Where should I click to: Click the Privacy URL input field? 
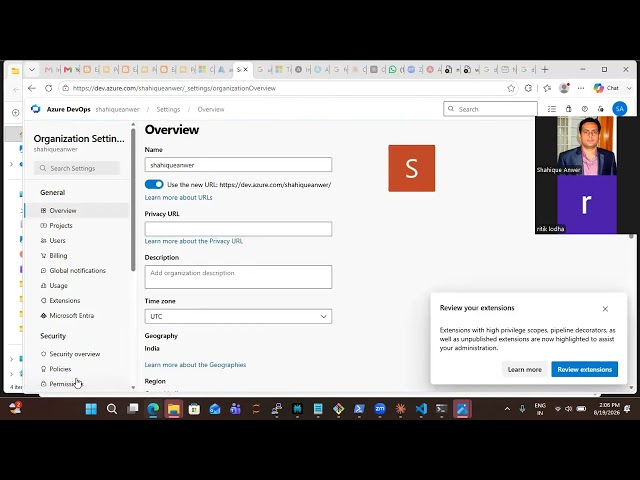point(238,229)
